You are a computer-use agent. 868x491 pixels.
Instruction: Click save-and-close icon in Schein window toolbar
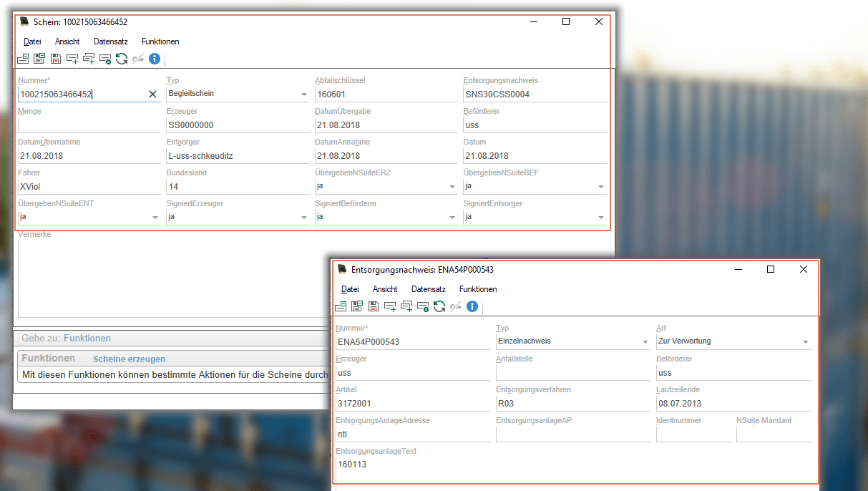point(39,59)
